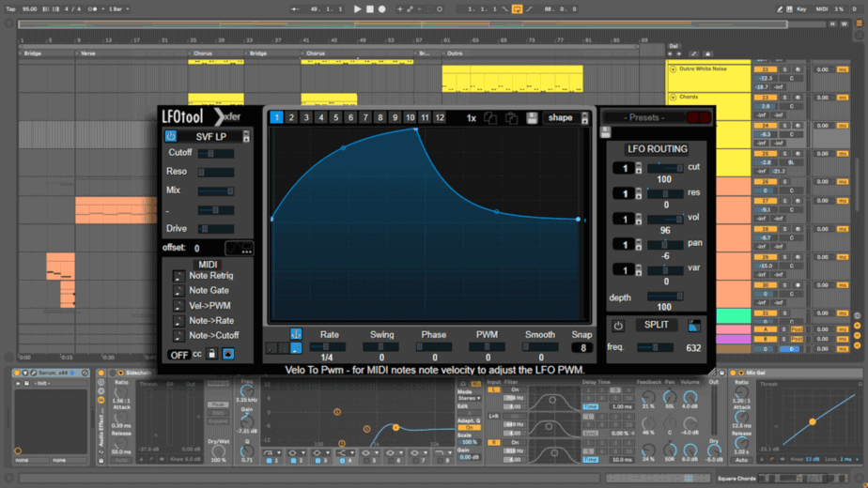Enable Note->Rate MIDI option
The height and width of the screenshot is (488, 868).
178,320
